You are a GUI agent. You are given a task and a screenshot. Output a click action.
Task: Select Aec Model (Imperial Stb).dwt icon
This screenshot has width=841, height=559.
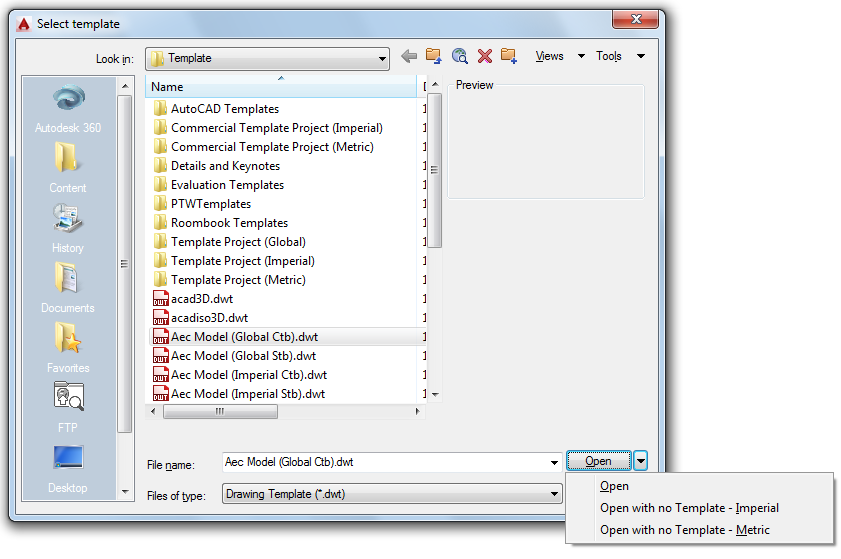160,394
